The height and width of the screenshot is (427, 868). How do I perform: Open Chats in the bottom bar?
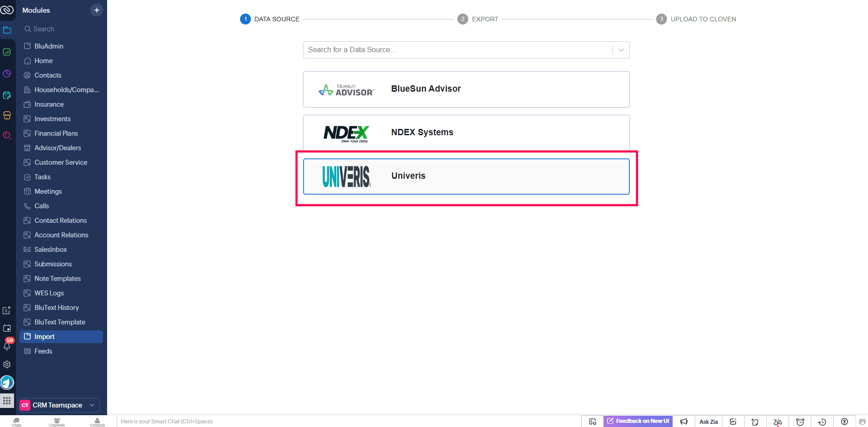16,422
